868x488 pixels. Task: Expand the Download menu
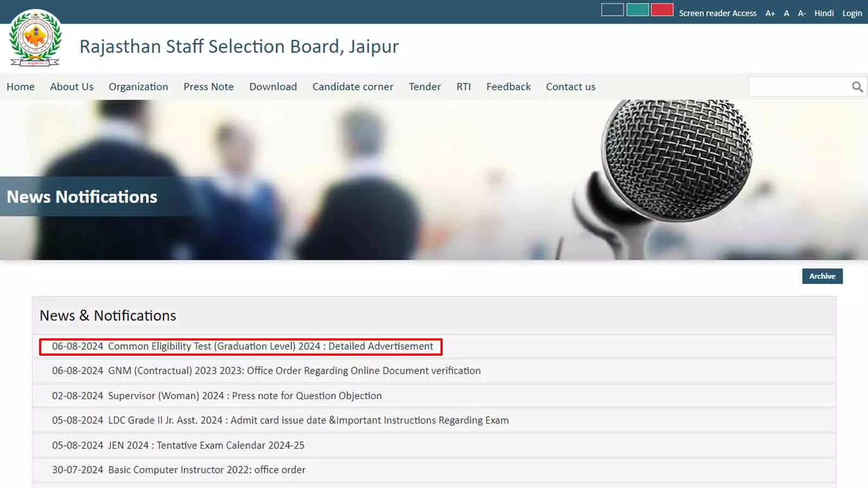tap(273, 87)
